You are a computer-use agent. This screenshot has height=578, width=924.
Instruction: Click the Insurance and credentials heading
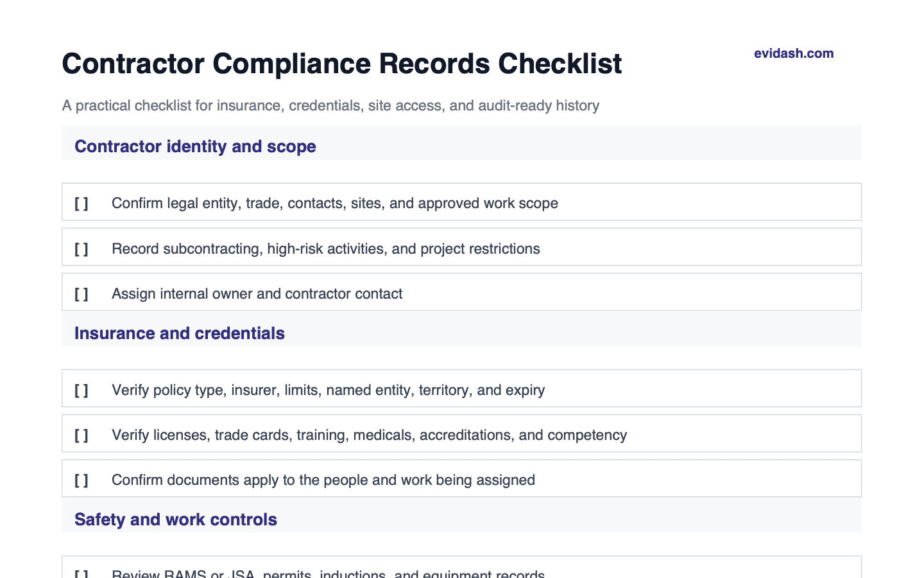coord(180,333)
